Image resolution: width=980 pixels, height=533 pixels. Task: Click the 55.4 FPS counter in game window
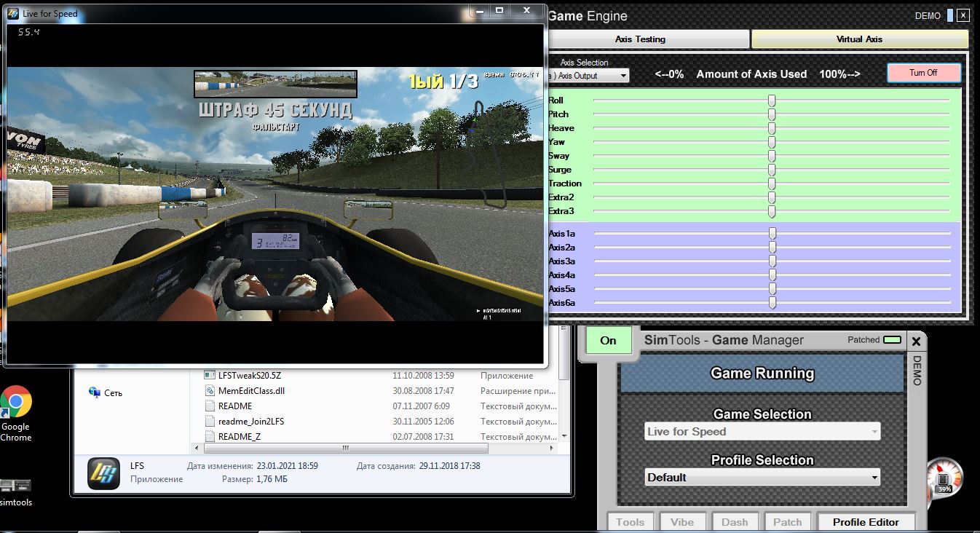click(28, 33)
